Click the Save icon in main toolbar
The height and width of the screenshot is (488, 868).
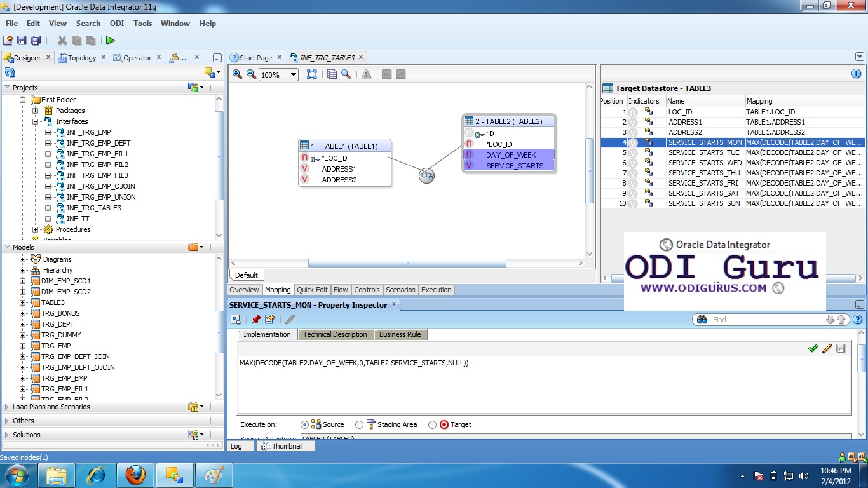[x=22, y=40]
